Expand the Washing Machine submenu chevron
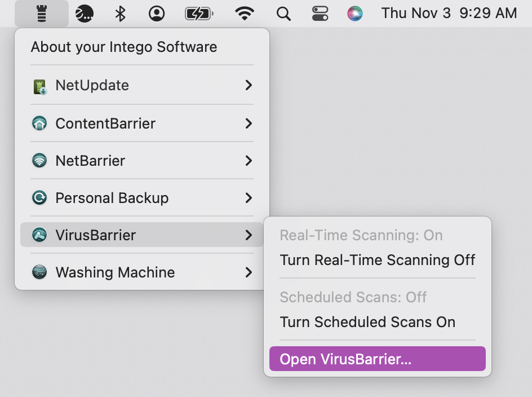The width and height of the screenshot is (532, 397). [249, 272]
